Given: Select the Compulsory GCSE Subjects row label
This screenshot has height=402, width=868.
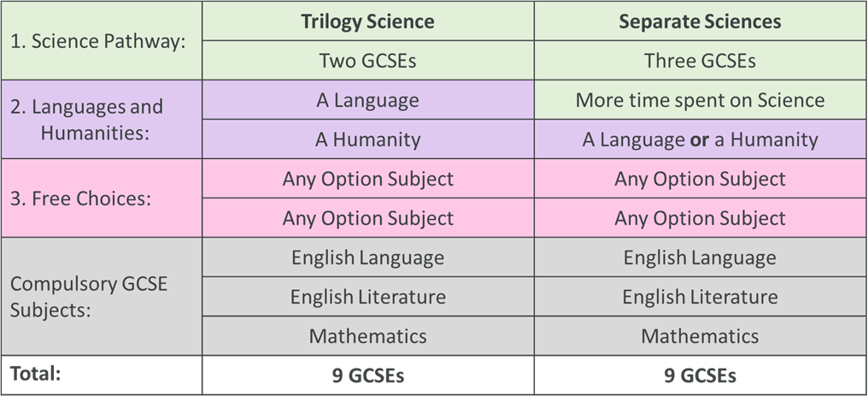Looking at the screenshot, I should pyautogui.click(x=77, y=296).
